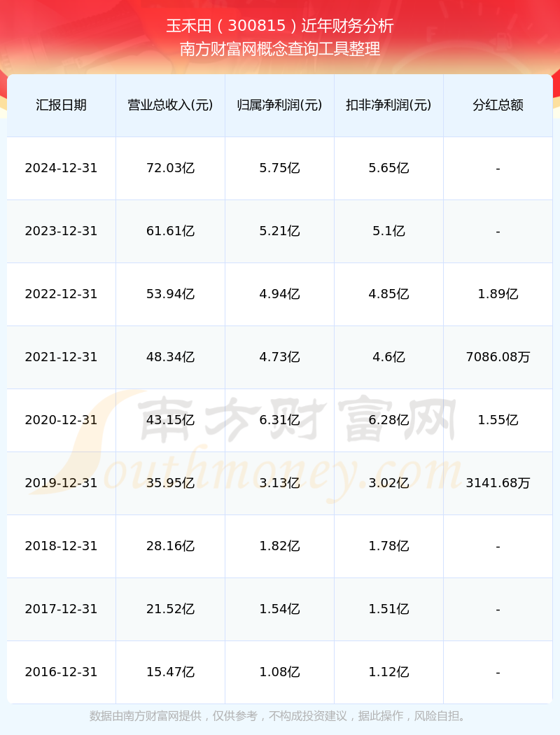Select the 5.75亿 net profit cell
The width and height of the screenshot is (560, 735).
pyautogui.click(x=280, y=168)
